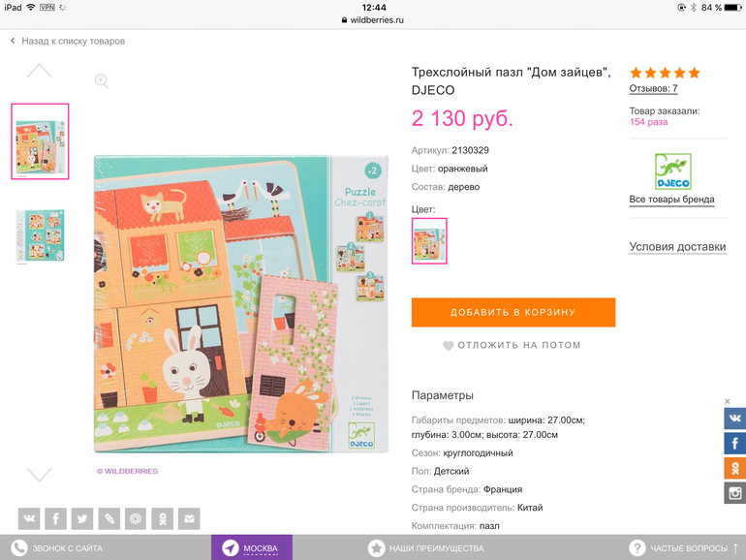This screenshot has width=746, height=560.
Task: Close the right side social panel
Action: [x=728, y=401]
